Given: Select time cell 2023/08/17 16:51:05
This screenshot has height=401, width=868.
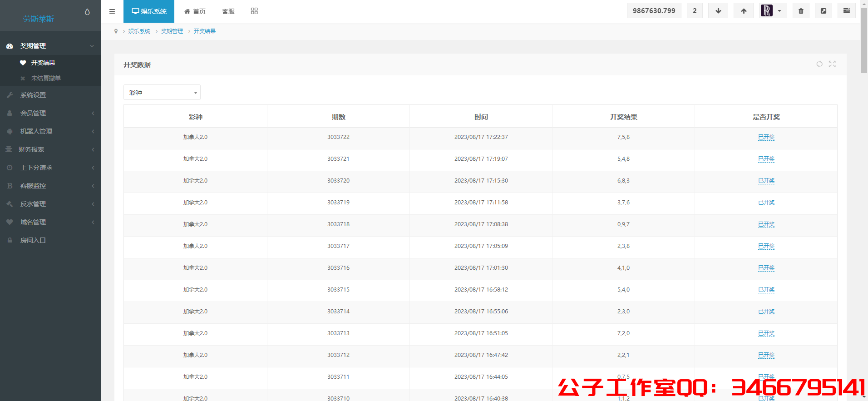Looking at the screenshot, I should point(481,333).
